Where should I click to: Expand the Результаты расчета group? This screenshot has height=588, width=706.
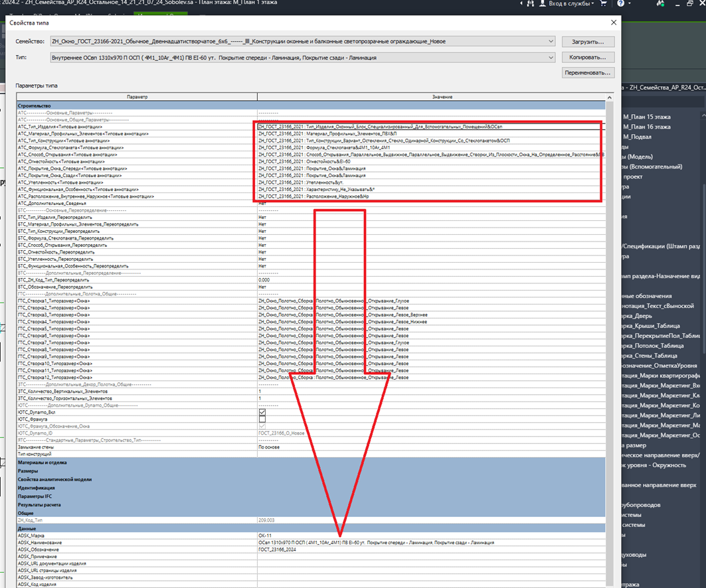[x=311, y=505]
